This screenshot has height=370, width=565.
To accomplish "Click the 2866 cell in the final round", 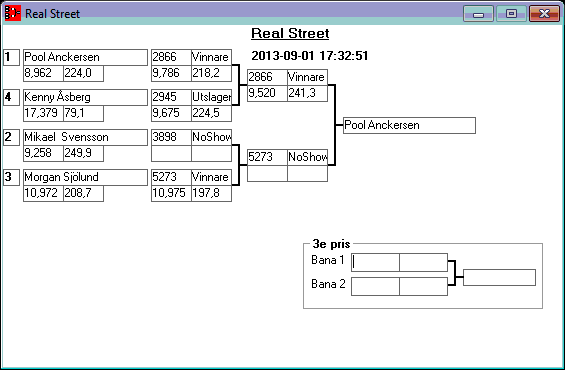I will click(267, 77).
